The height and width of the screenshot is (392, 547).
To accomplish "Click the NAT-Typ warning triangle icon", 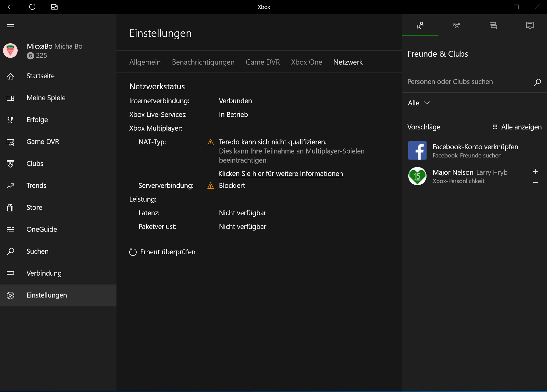I will coord(210,142).
